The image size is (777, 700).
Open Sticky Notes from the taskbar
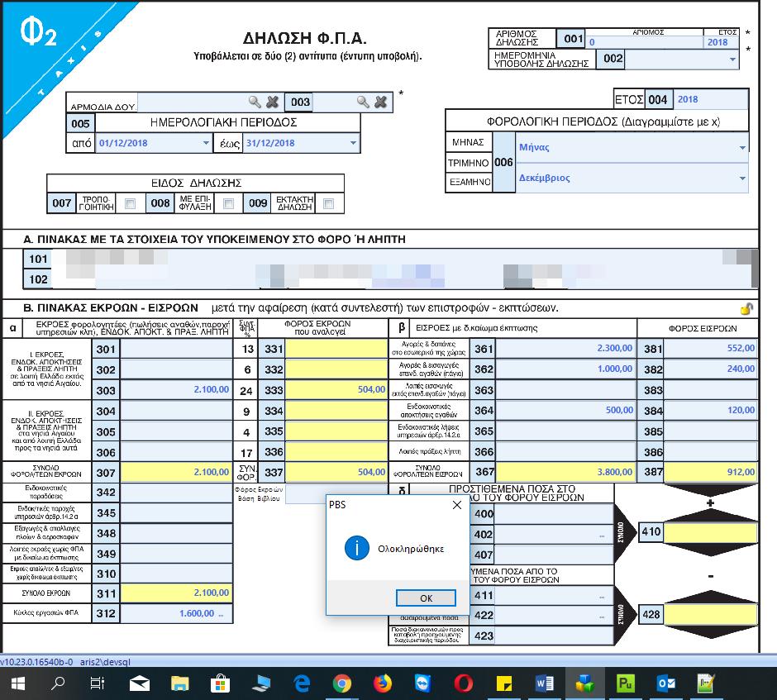pyautogui.click(x=504, y=684)
